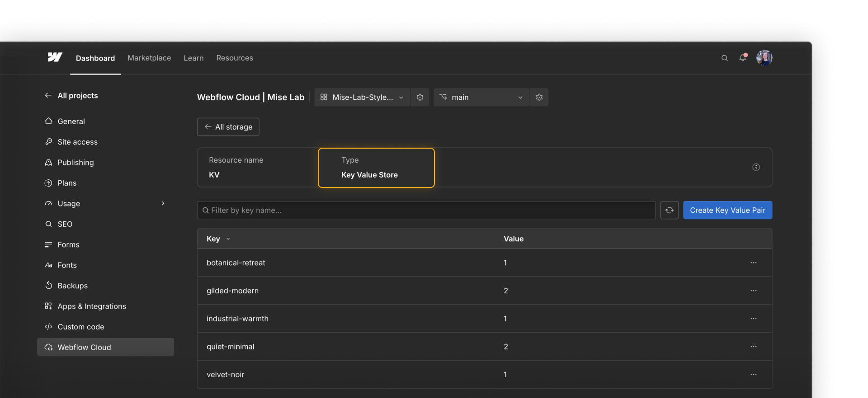The width and height of the screenshot is (868, 398).
Task: Select the velvet-noir key
Action: point(226,375)
